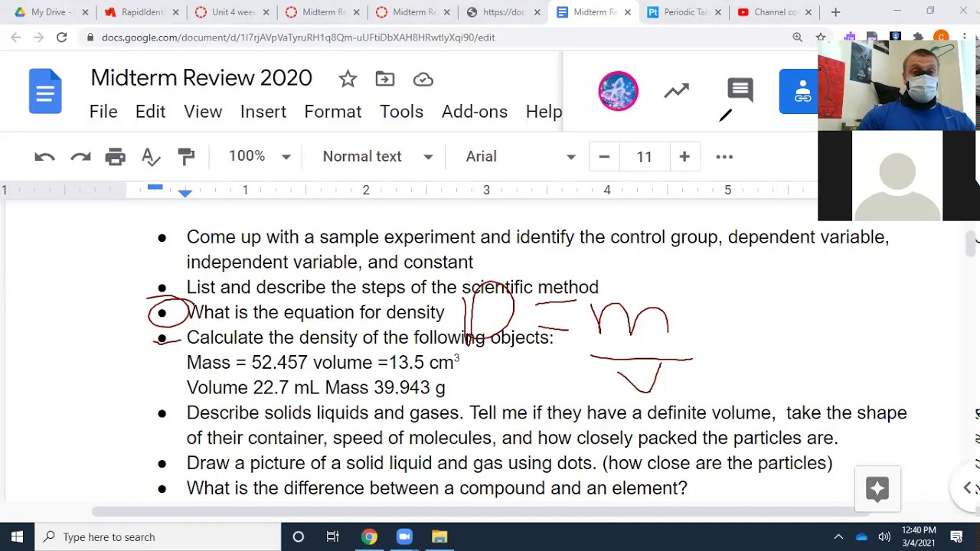Click the Google Docs home icon
Viewport: 980px width, 551px height.
coord(45,91)
